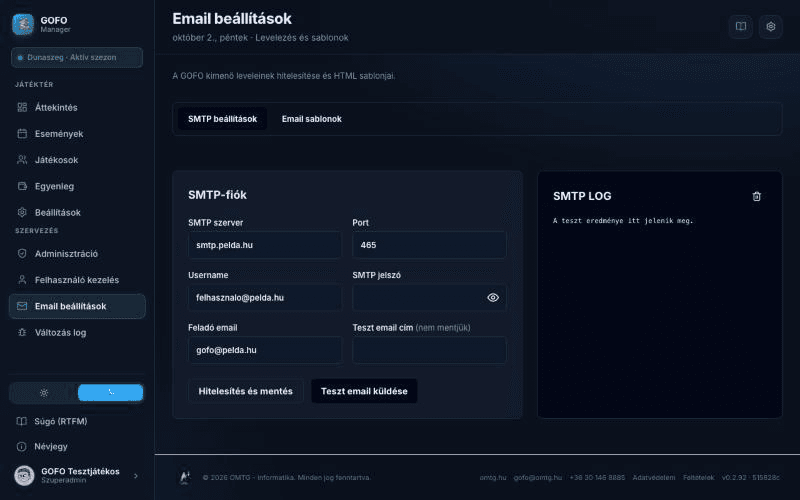Select the dark theme moon toggle
The image size is (800, 500).
(111, 392)
